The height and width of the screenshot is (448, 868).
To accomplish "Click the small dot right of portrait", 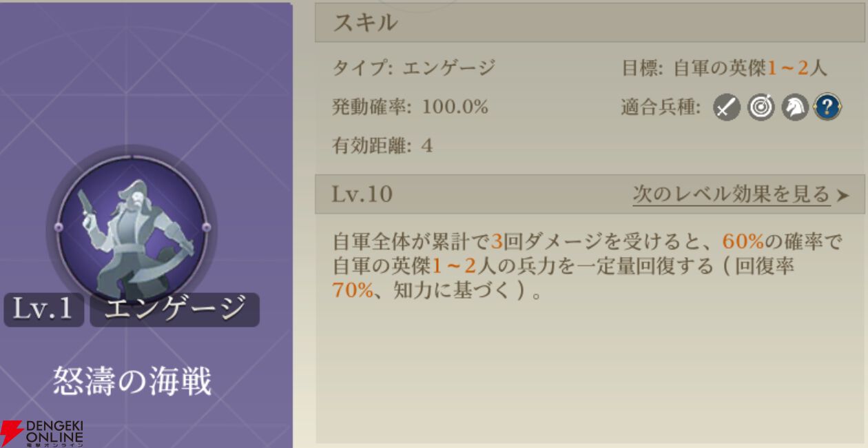I will [206, 227].
